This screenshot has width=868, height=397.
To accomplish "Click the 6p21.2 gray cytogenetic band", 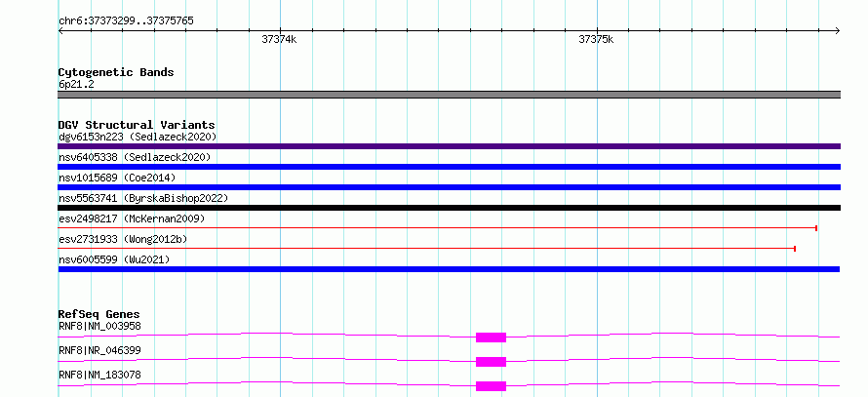I will tap(449, 95).
